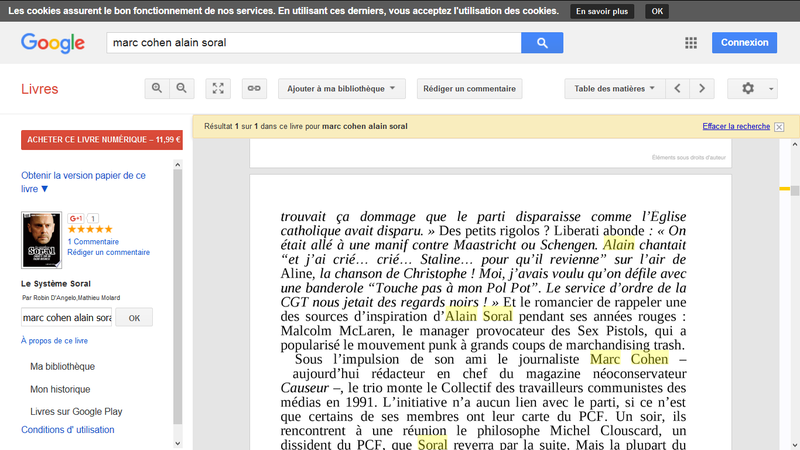
Task: Zoom out of the book page
Action: pos(182,88)
